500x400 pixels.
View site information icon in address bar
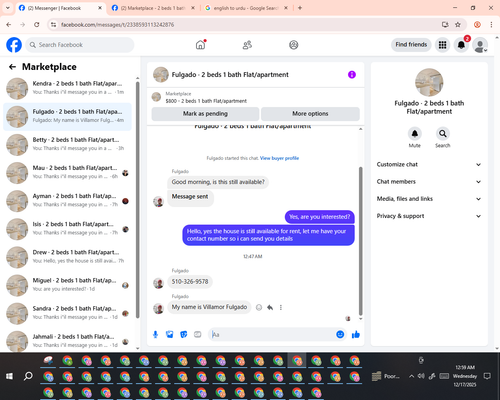click(53, 25)
